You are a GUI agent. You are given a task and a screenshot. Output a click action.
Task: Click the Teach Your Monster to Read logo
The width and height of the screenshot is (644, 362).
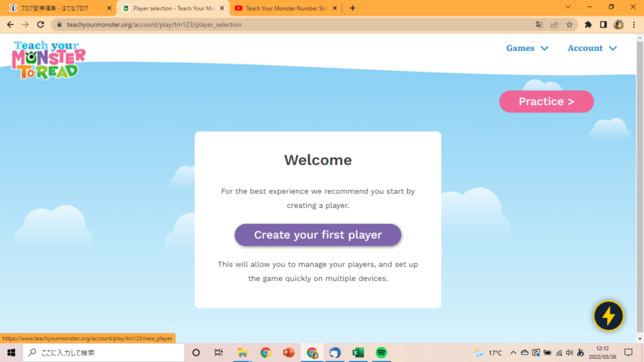click(48, 60)
